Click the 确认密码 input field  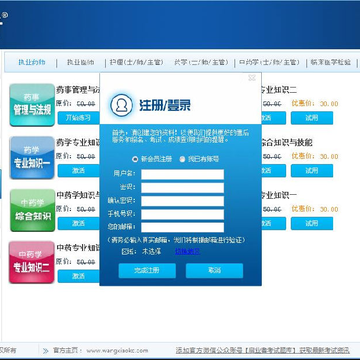182,201
